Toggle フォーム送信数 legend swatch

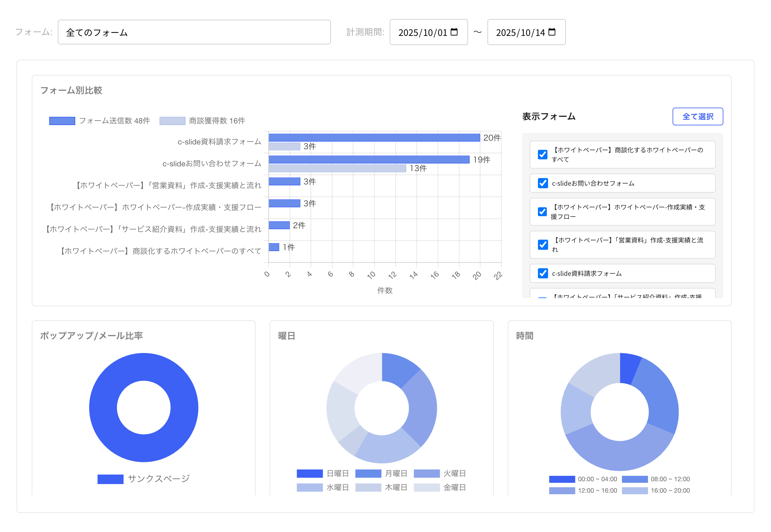pyautogui.click(x=62, y=121)
